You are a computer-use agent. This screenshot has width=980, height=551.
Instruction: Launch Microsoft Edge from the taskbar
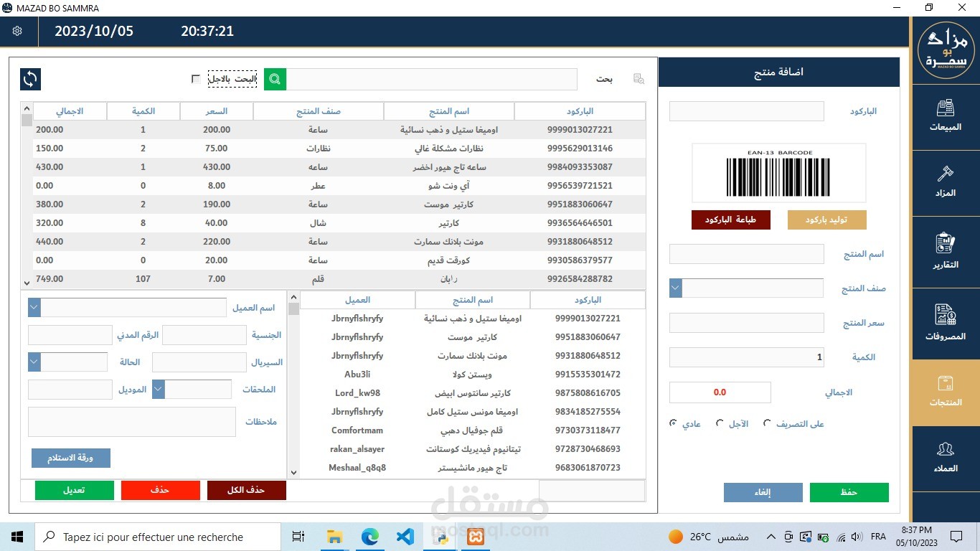click(369, 536)
